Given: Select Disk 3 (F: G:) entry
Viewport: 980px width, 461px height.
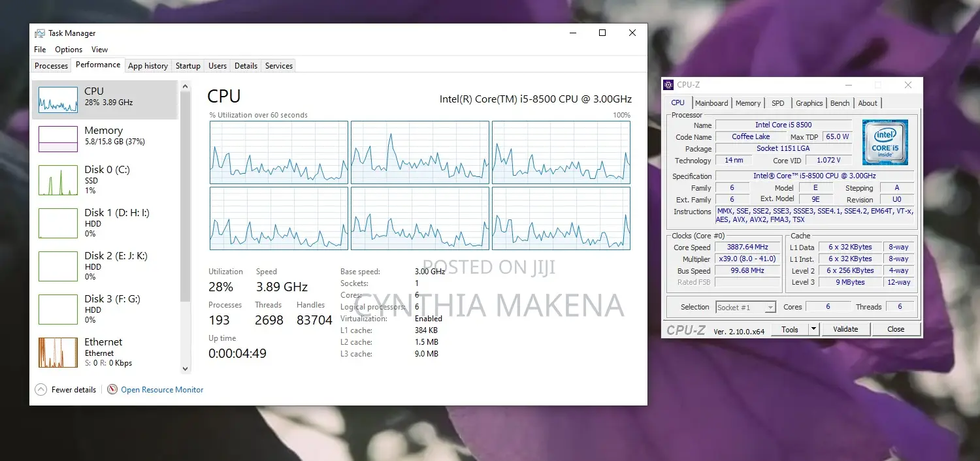Looking at the screenshot, I should [x=105, y=309].
